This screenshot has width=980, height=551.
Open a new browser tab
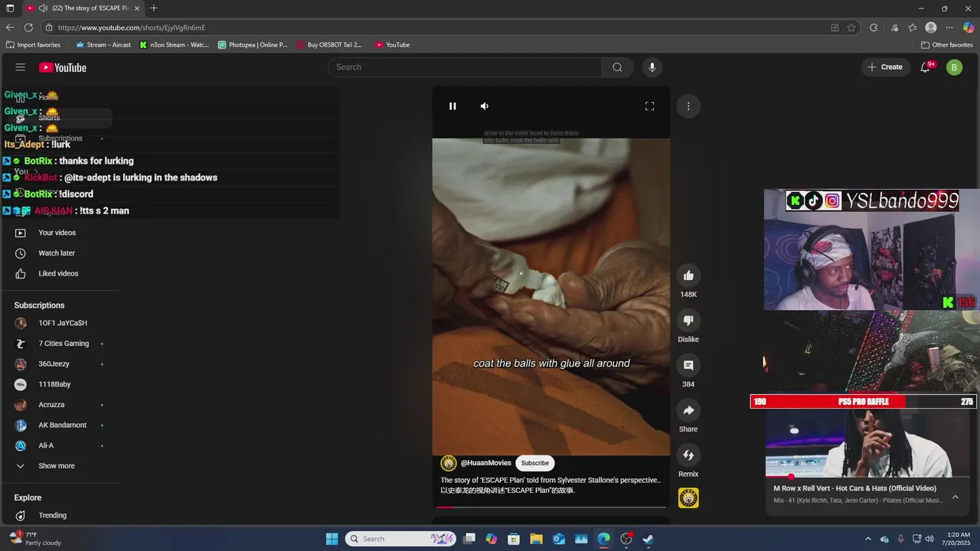[x=154, y=8]
